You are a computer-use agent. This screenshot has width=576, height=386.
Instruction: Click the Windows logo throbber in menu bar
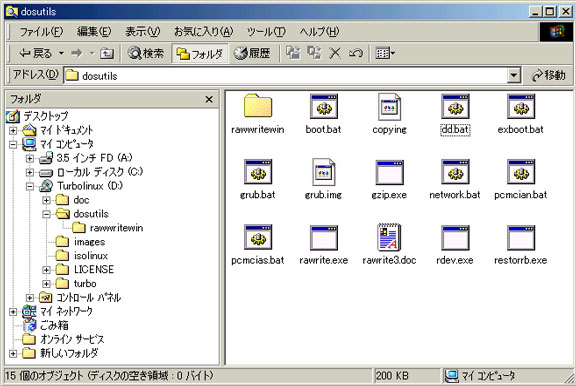coord(556,32)
